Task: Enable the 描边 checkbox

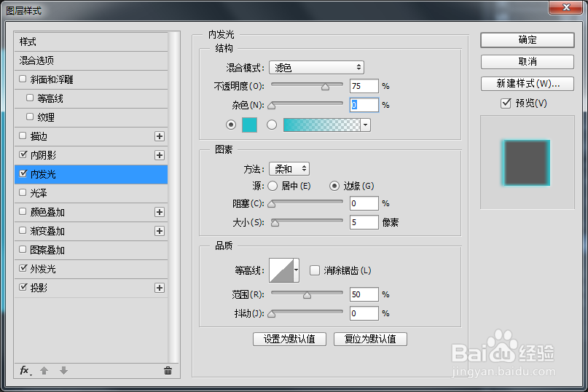Action: click(23, 136)
